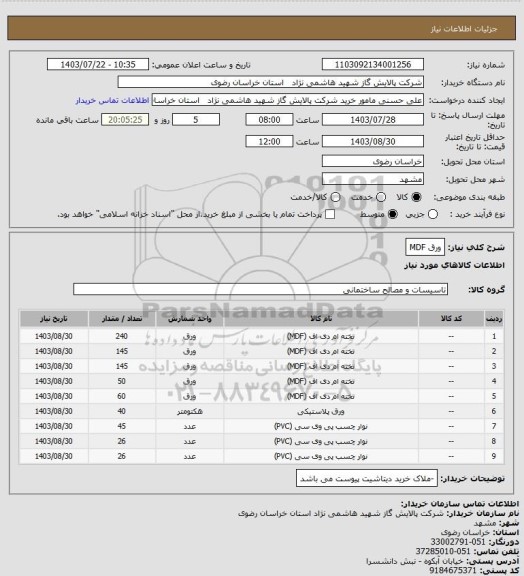Click the announcement date field 1403/07/22 - 10:35
Screen dimensions: 524x576
98,64
